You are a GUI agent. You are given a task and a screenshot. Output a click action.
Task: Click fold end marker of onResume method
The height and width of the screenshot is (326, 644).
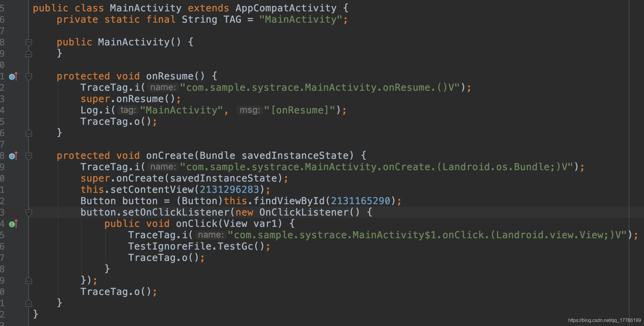pyautogui.click(x=29, y=133)
